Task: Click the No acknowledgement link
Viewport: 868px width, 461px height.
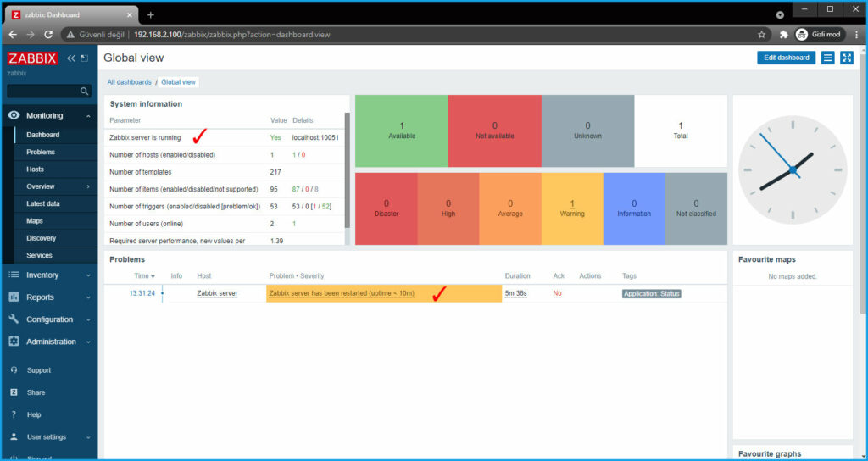Action: click(558, 293)
